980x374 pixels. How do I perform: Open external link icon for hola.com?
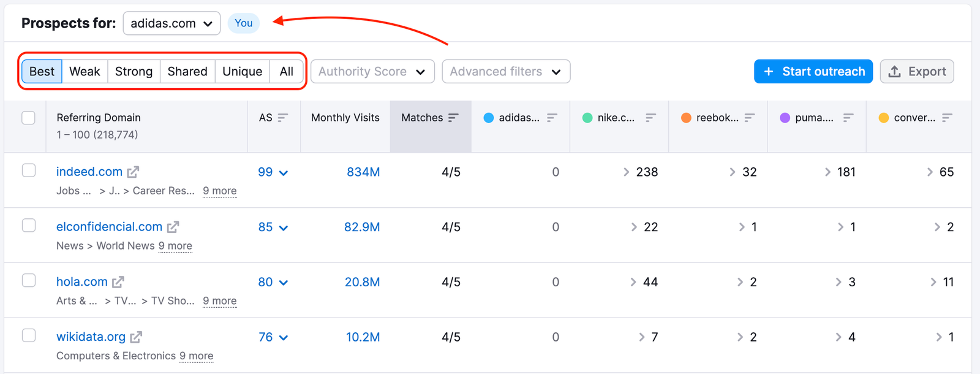[x=118, y=282]
